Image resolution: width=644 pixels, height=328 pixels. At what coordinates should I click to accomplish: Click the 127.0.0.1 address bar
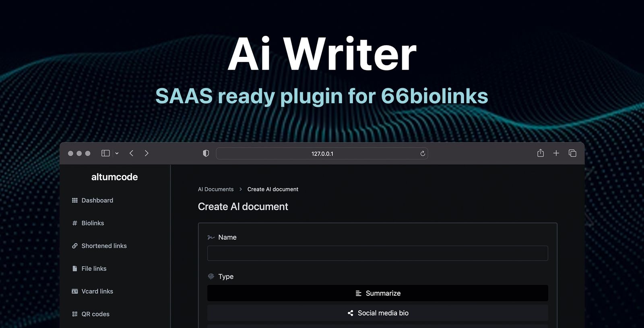(x=322, y=154)
